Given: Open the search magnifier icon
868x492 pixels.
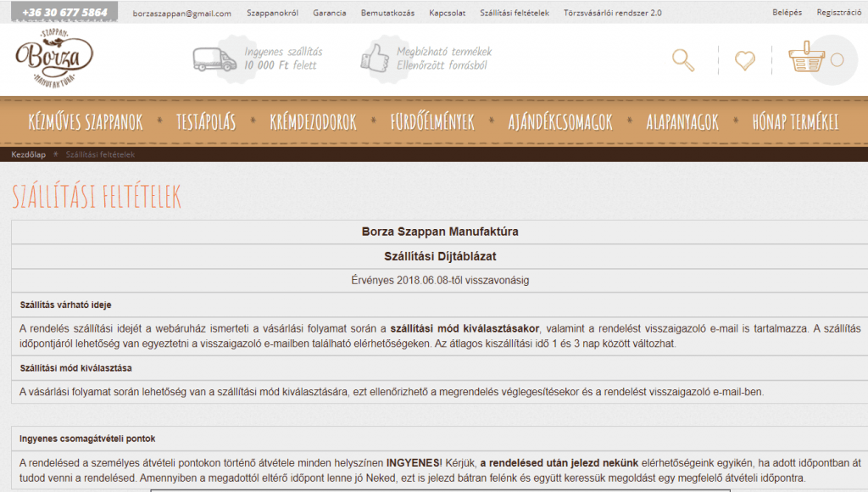Looking at the screenshot, I should tap(683, 60).
